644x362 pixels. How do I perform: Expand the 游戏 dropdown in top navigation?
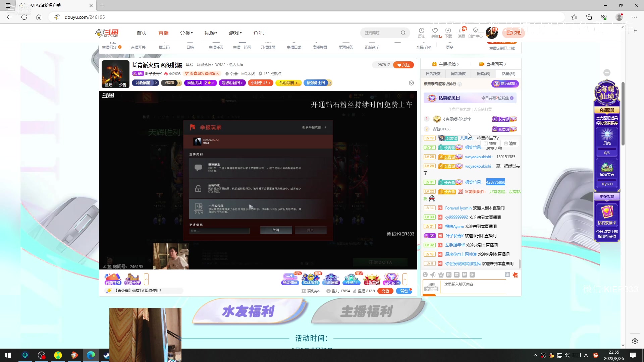(x=235, y=33)
